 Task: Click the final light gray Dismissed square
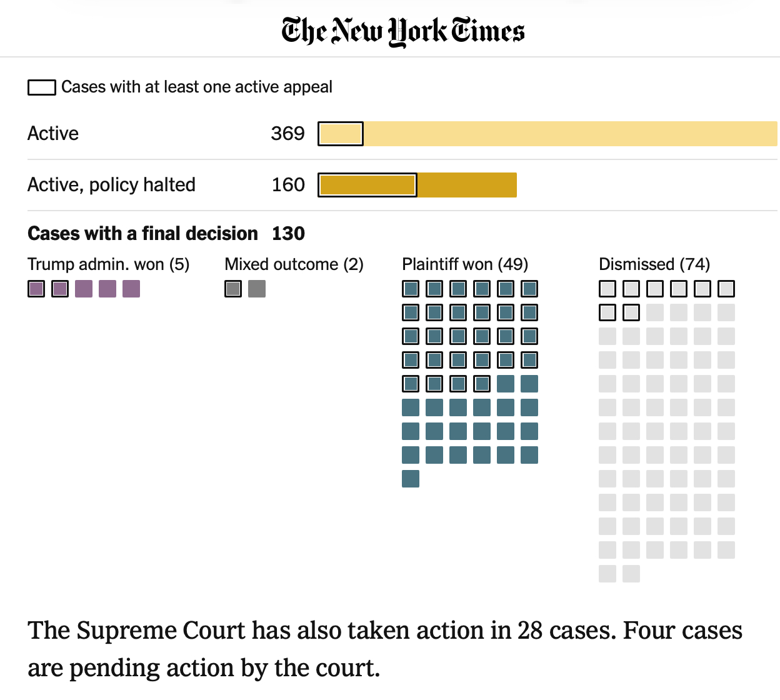point(631,574)
